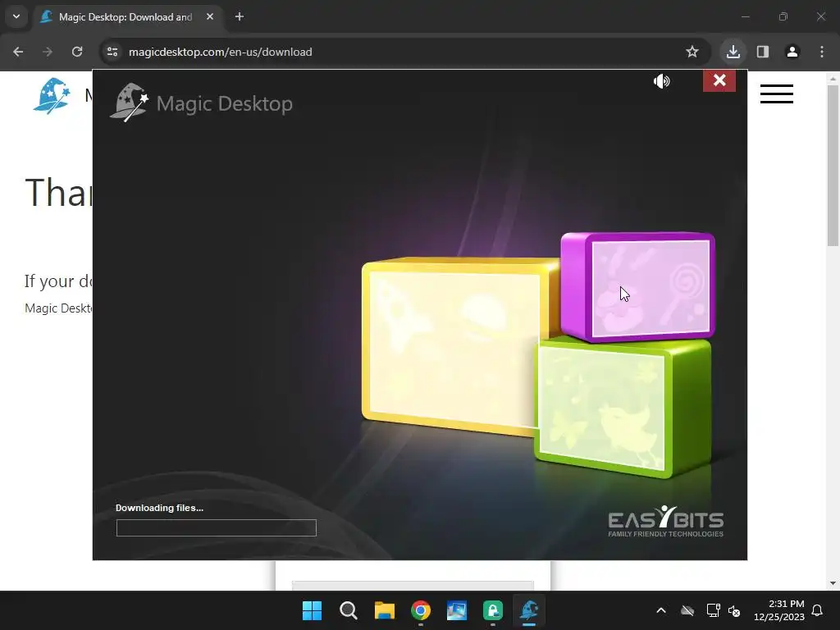Show hidden system tray icons
Screen dimensions: 840x630
click(x=661, y=610)
